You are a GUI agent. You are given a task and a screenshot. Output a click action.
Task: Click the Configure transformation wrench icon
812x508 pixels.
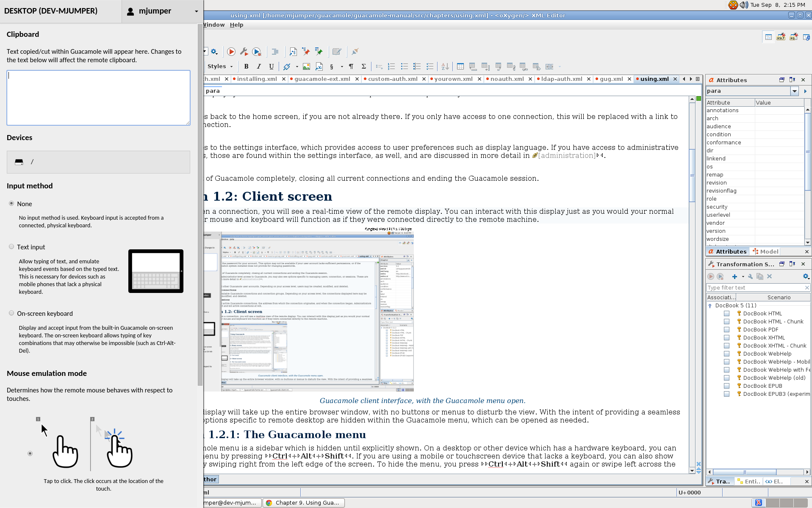point(244,52)
